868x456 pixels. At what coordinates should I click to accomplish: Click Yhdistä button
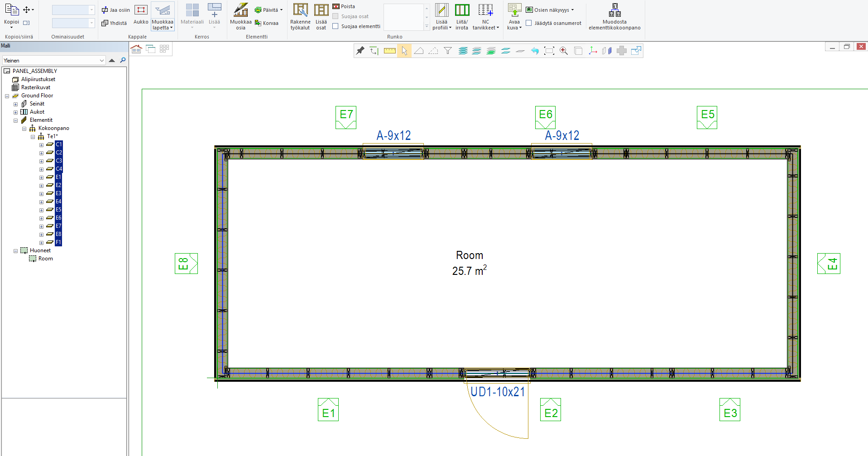point(114,23)
